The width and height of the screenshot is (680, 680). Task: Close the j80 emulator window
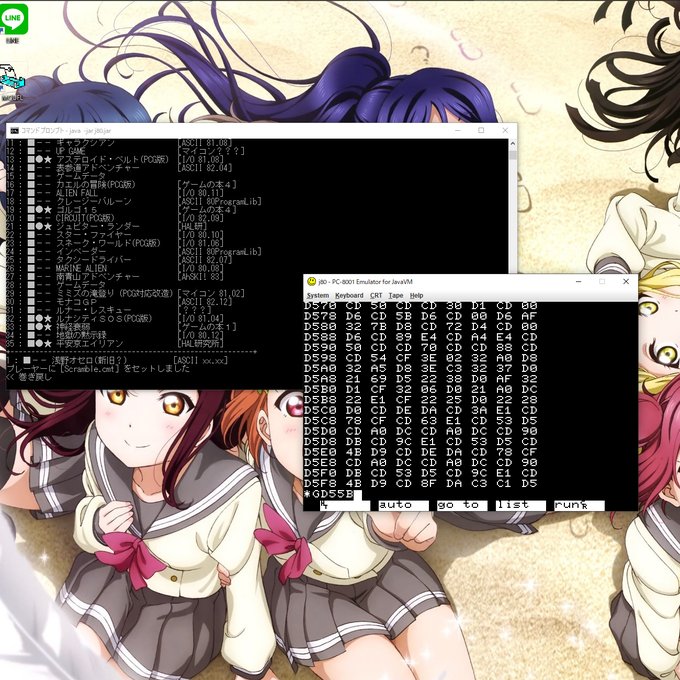[x=626, y=281]
